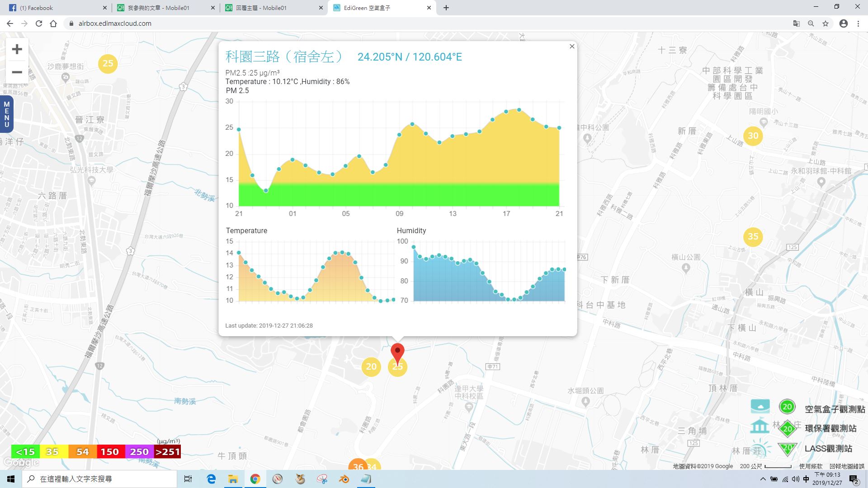This screenshot has height=488, width=868.
Task: Click the 24.205°N / 120.604°E coordinates text
Action: pyautogui.click(x=410, y=57)
